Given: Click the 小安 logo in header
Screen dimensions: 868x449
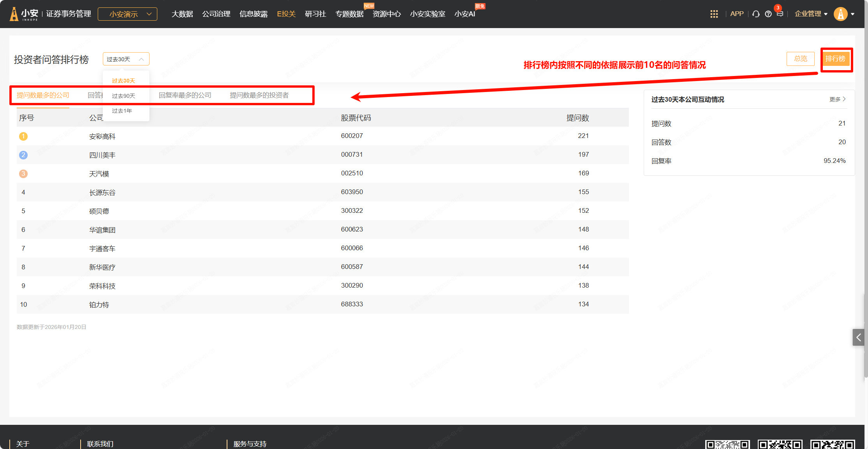Looking at the screenshot, I should pos(24,14).
